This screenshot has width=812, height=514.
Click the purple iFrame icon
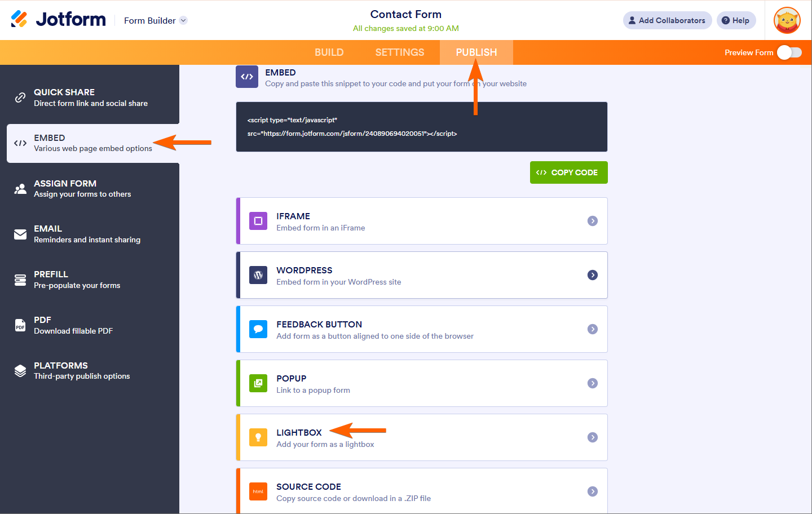point(258,221)
